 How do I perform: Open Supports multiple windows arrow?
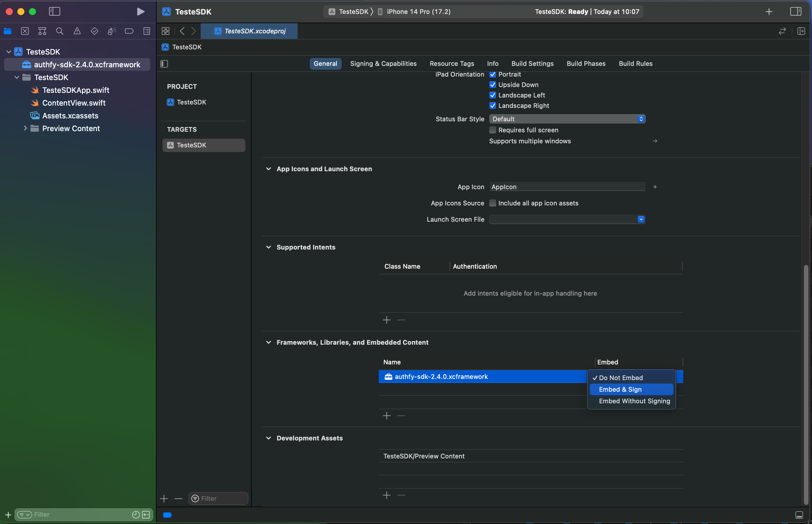pos(655,141)
